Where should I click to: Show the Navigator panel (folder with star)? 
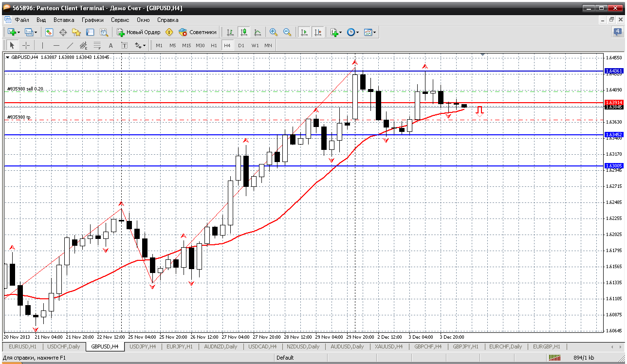click(x=76, y=32)
